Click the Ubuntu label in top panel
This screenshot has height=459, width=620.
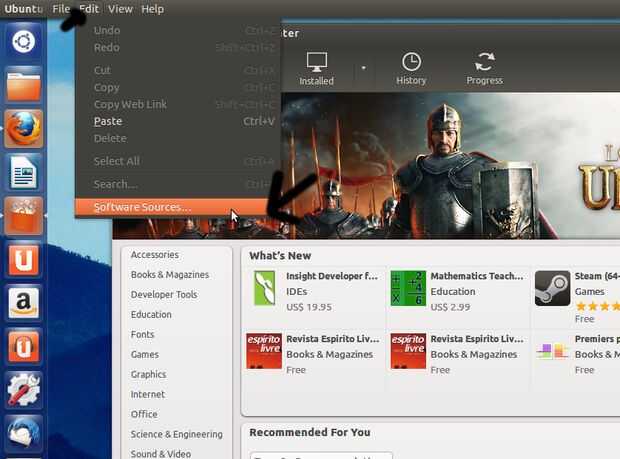23,9
